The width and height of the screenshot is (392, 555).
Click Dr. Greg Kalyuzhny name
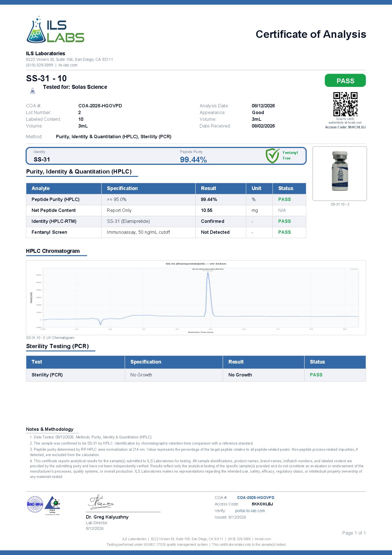click(107, 517)
